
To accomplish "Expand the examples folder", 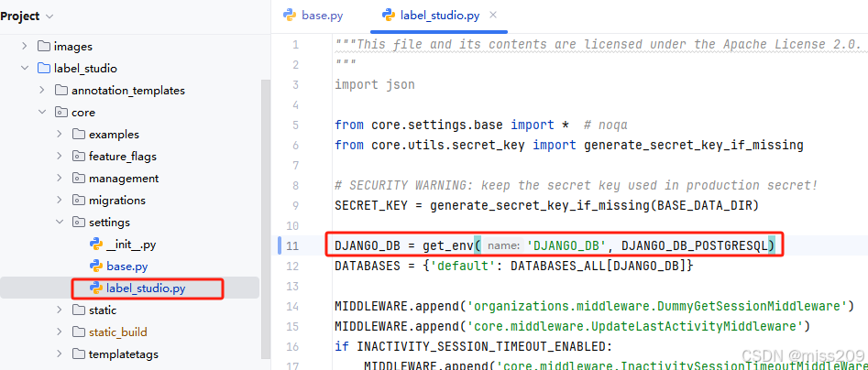I will [x=60, y=135].
